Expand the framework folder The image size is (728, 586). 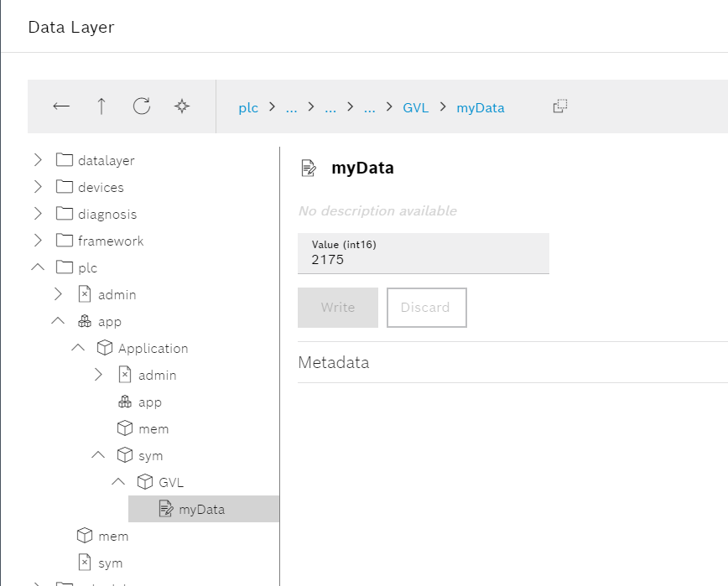click(38, 241)
